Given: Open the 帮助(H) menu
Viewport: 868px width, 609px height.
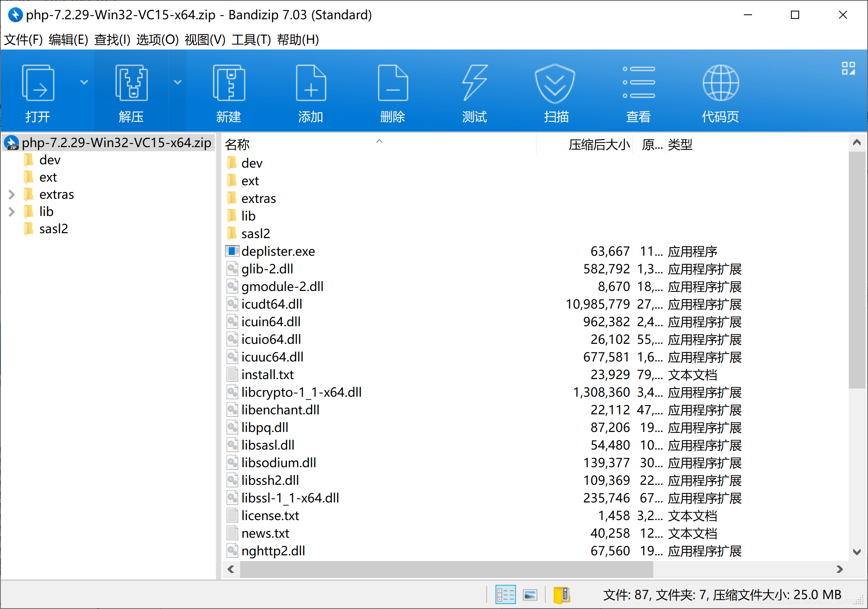Looking at the screenshot, I should click(298, 39).
